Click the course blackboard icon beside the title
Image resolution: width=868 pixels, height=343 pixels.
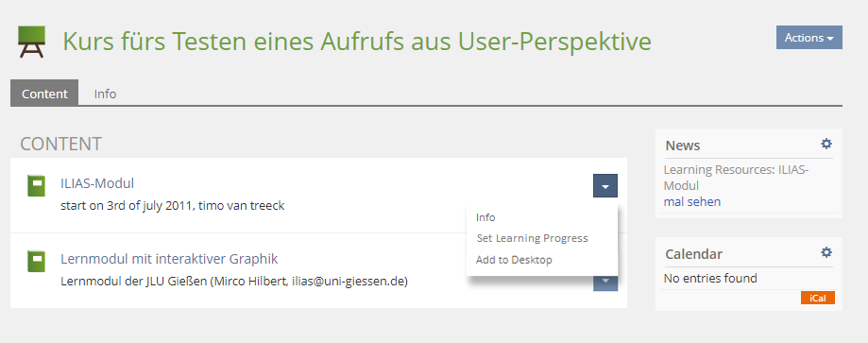point(31,42)
